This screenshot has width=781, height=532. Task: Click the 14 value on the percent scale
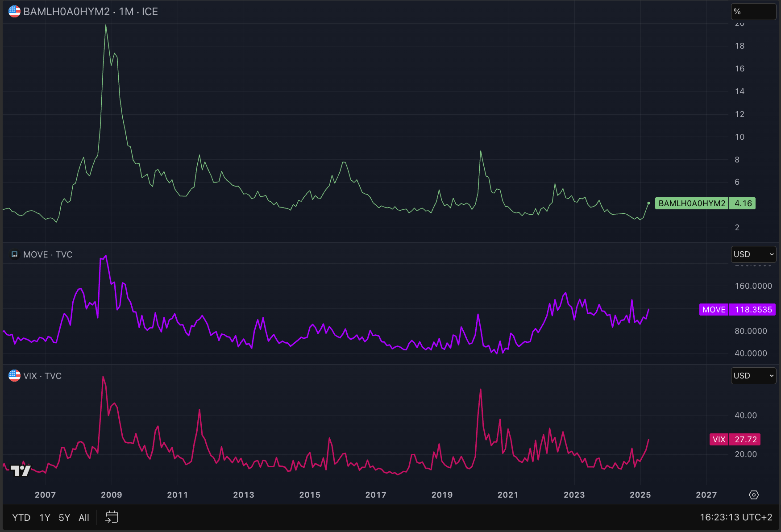coord(739,91)
